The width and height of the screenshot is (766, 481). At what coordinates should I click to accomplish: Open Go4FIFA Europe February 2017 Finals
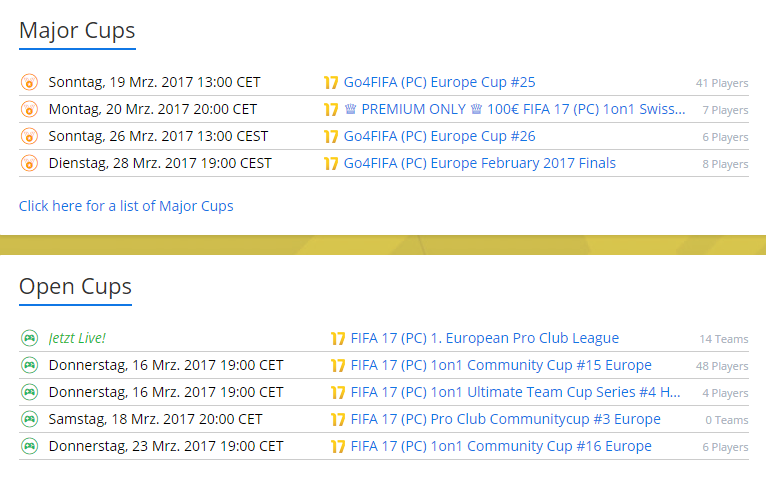[x=479, y=163]
